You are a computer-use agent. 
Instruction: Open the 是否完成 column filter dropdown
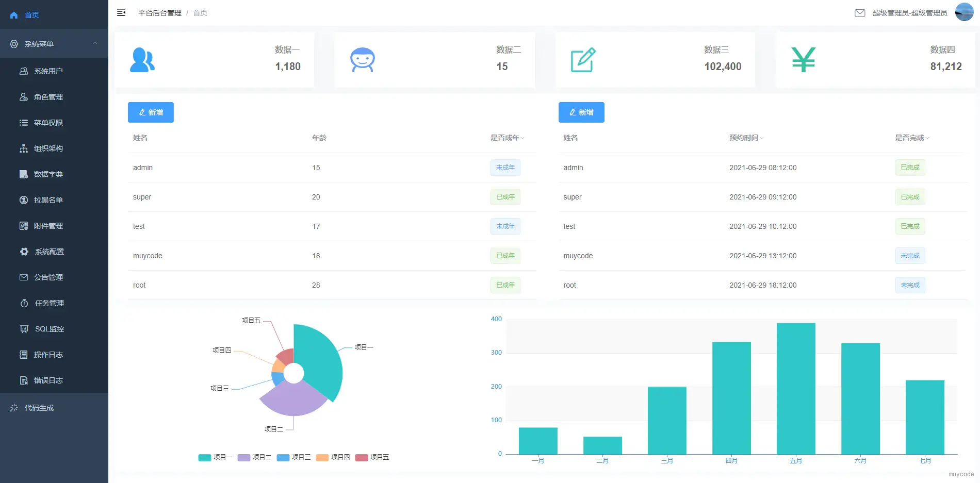(x=927, y=138)
